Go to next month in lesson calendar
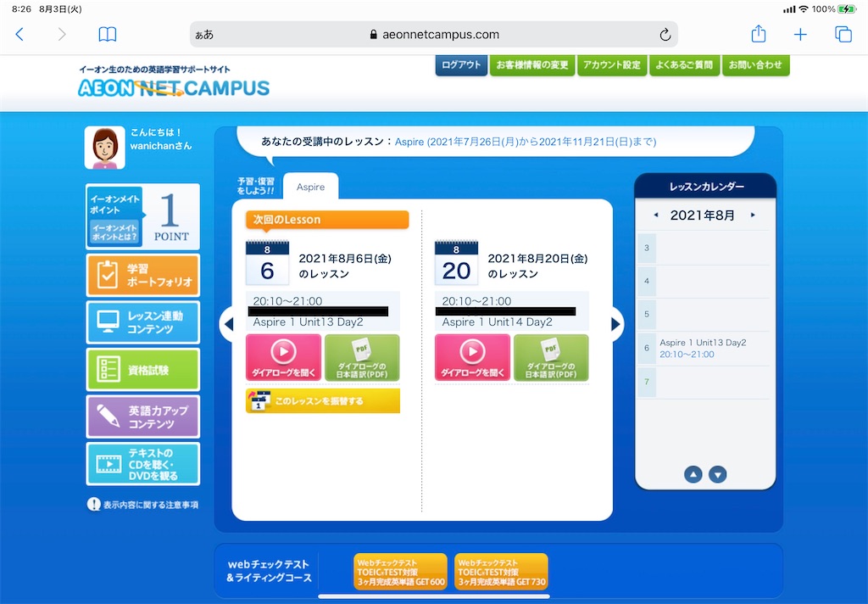Viewport: 868px width, 604px height. (x=753, y=215)
